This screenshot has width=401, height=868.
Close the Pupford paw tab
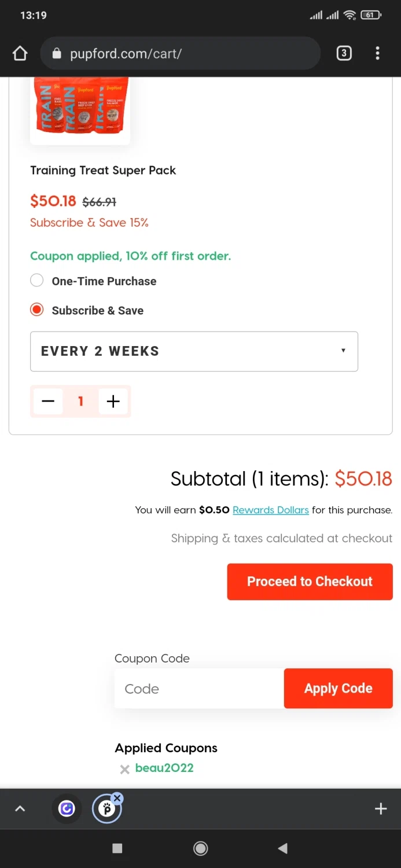(x=117, y=799)
